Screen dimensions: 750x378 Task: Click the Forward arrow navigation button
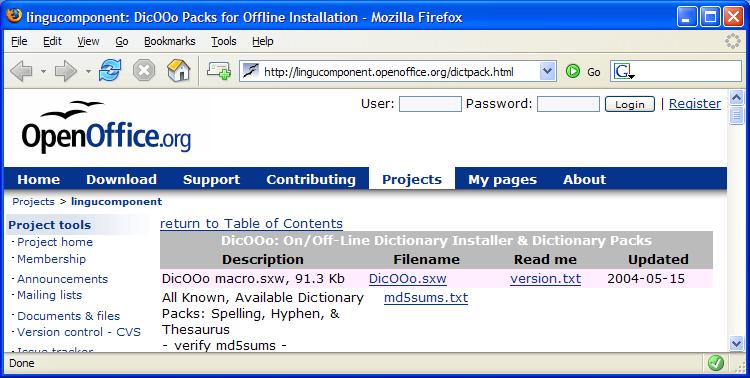click(x=66, y=72)
